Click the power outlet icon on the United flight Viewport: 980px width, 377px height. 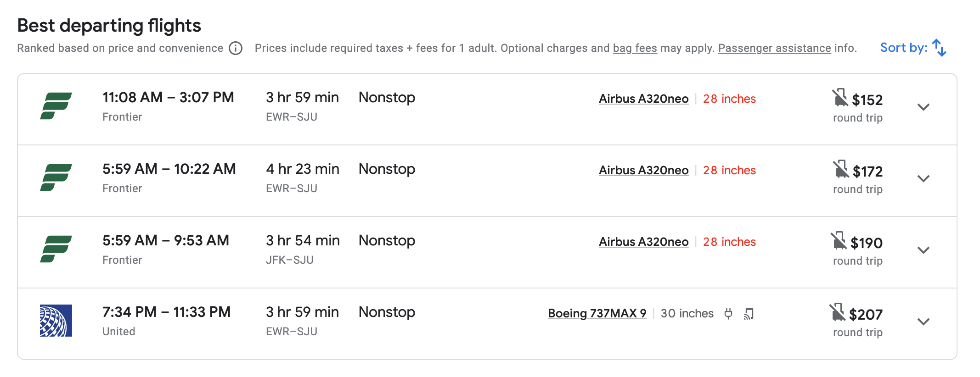[x=728, y=314]
